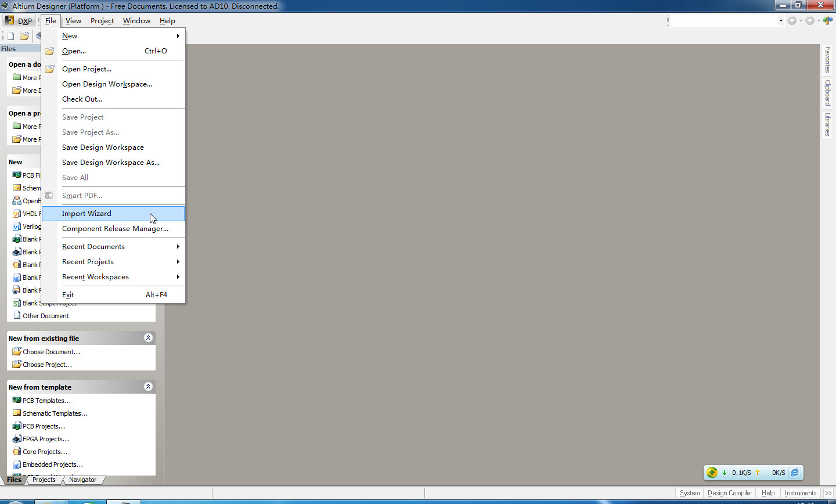The image size is (836, 504).
Task: Click the Embedded Projects template icon
Action: [17, 465]
